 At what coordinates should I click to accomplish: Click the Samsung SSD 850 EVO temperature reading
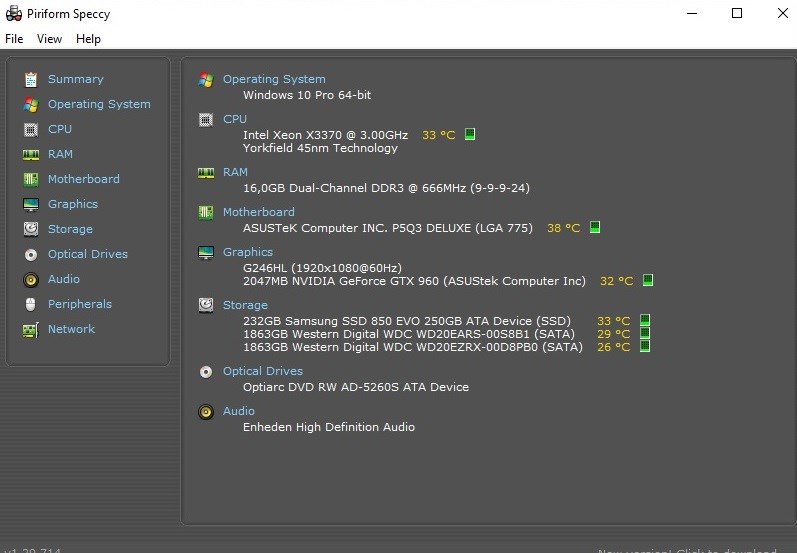tap(613, 321)
